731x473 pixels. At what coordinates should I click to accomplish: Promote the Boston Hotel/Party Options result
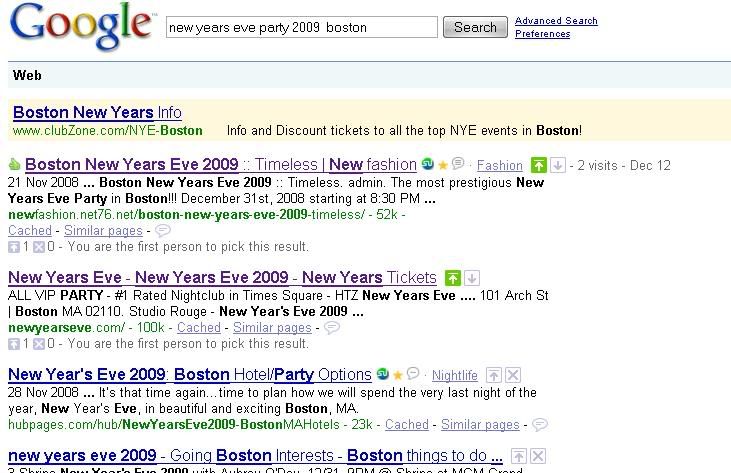(x=494, y=375)
